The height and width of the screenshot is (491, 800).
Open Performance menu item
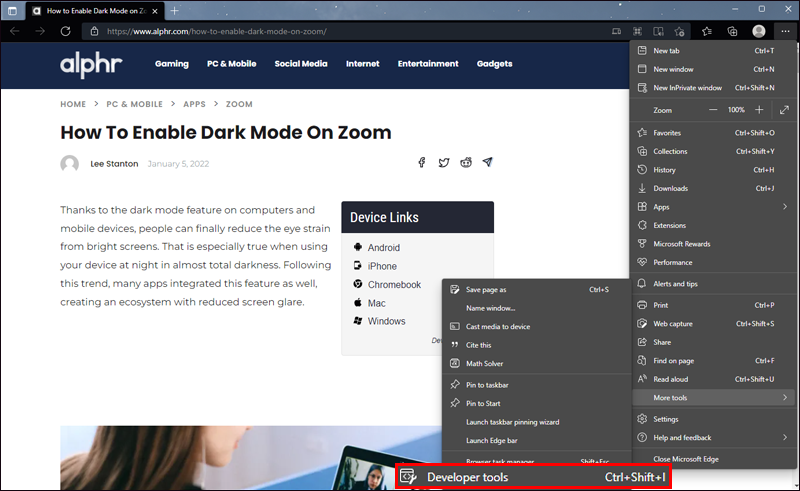(714, 262)
